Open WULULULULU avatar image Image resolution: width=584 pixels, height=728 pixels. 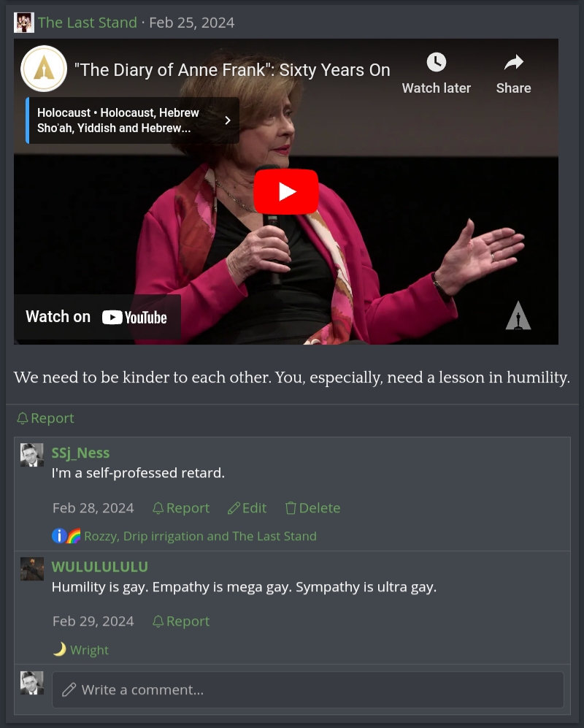tap(32, 569)
